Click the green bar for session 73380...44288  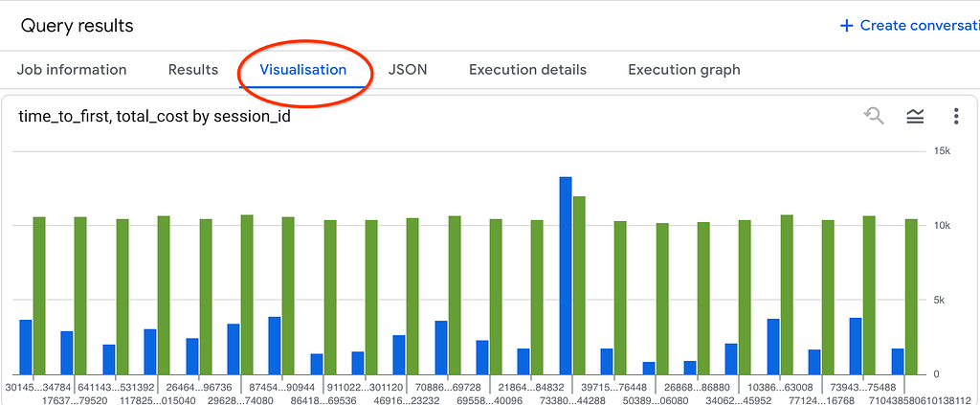coord(579,285)
